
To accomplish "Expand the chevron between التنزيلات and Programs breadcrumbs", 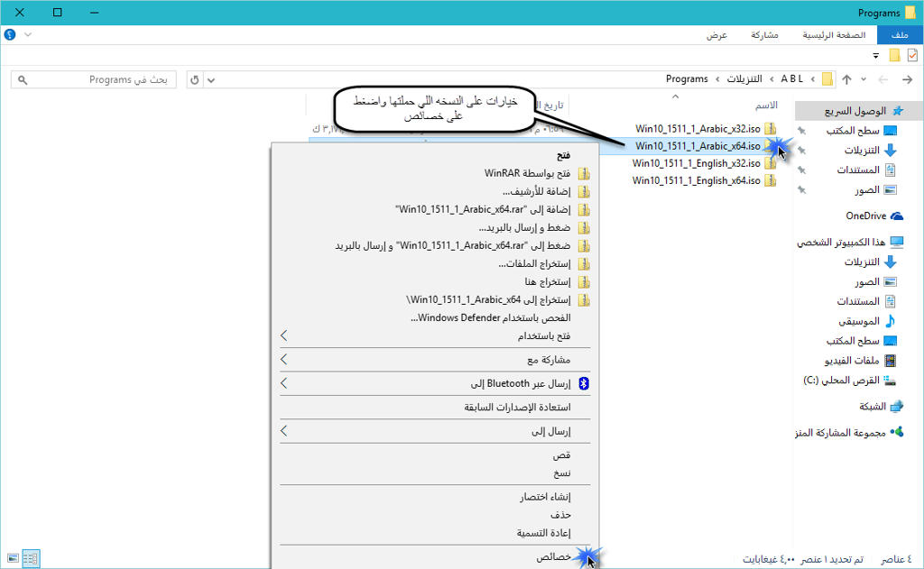I will (717, 79).
